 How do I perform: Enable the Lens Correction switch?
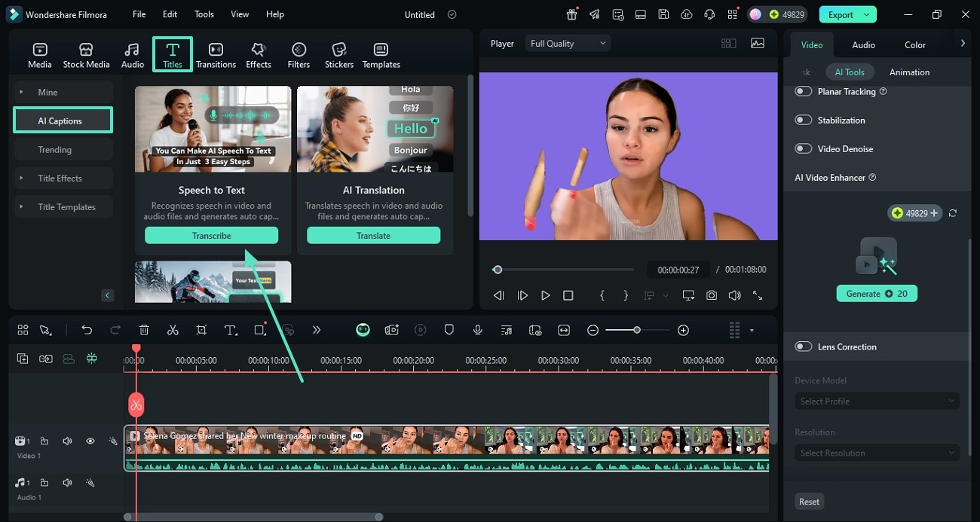[x=804, y=346]
